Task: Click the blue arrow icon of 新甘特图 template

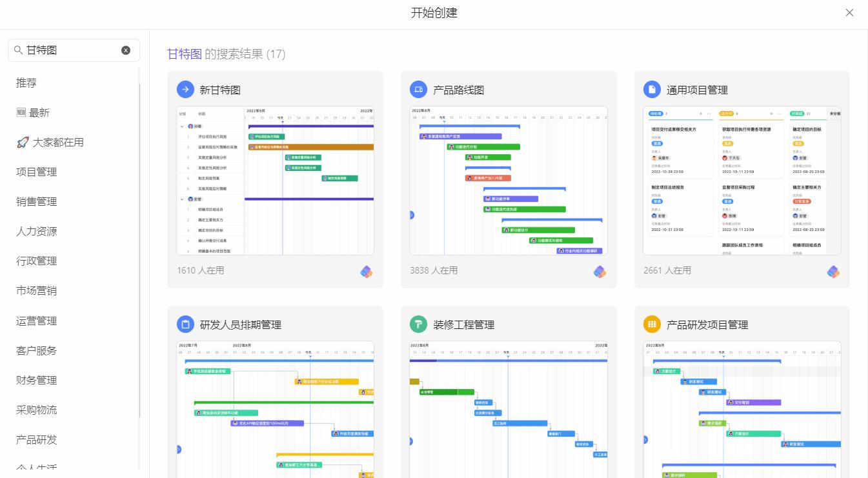Action: [x=185, y=89]
